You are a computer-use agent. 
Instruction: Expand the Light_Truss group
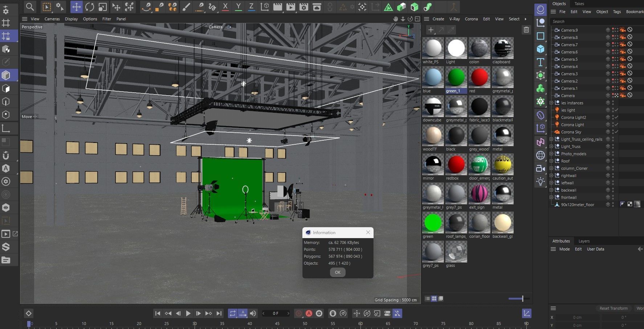(551, 147)
